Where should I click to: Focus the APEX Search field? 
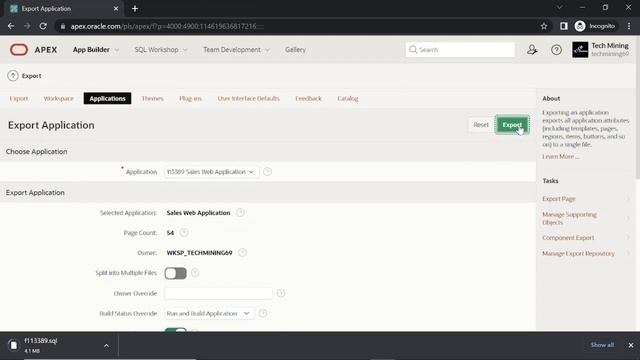coord(460,49)
